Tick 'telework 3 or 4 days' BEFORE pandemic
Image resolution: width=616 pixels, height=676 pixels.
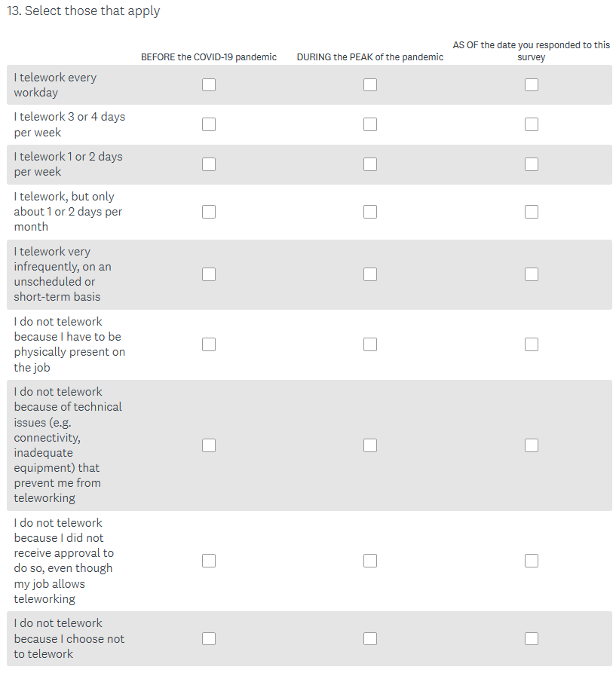point(209,124)
